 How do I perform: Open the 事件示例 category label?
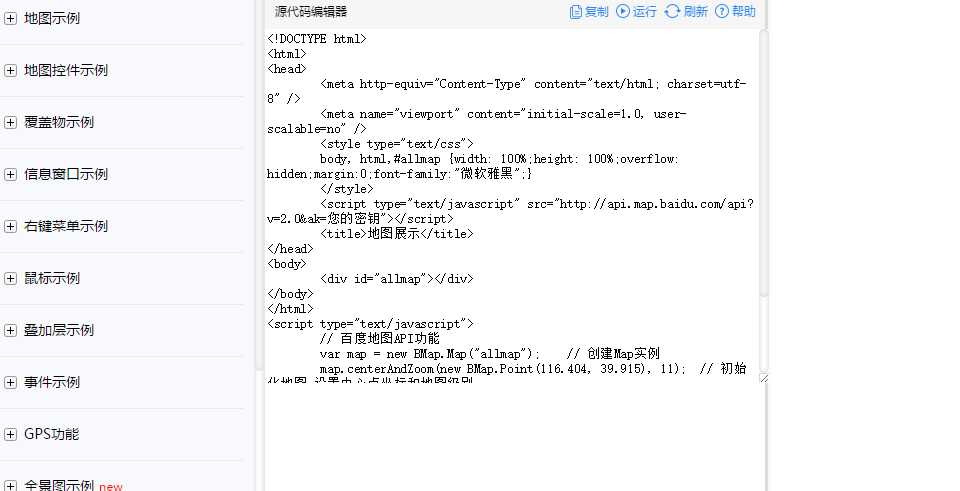point(52,383)
